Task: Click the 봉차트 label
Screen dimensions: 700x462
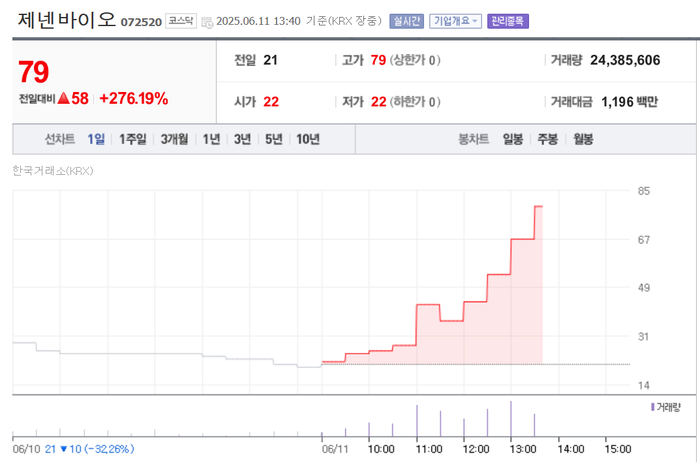Action: [x=473, y=139]
